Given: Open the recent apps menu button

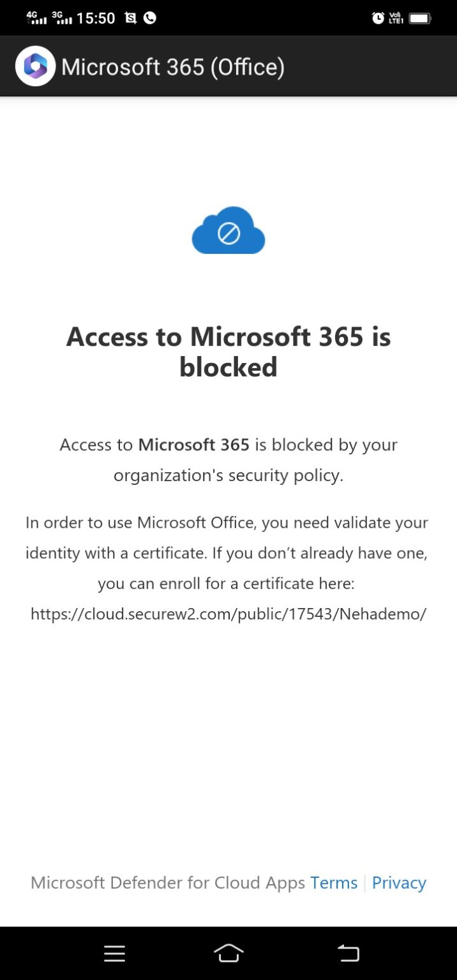Looking at the screenshot, I should (115, 953).
